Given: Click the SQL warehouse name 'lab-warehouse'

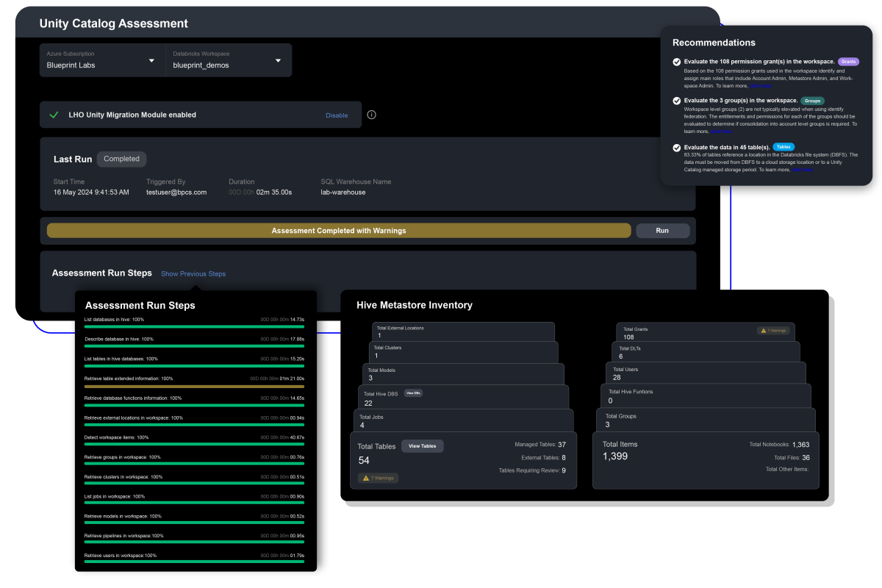Looking at the screenshot, I should (343, 193).
